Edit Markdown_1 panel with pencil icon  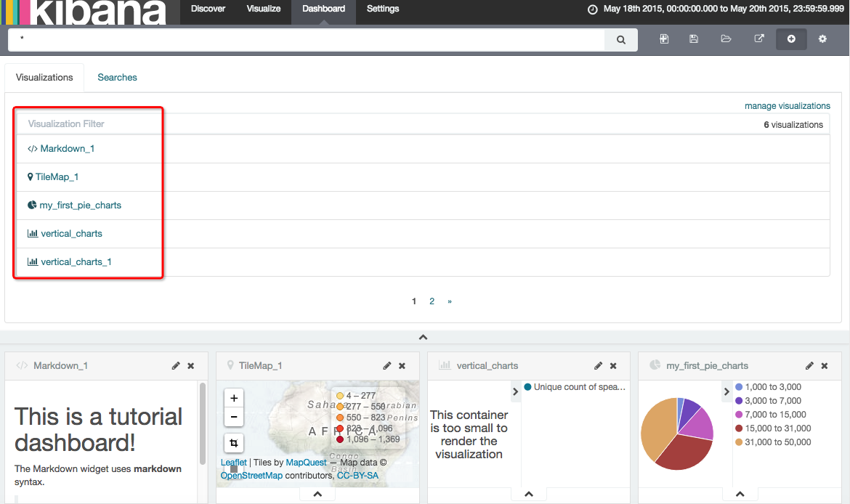pos(176,366)
